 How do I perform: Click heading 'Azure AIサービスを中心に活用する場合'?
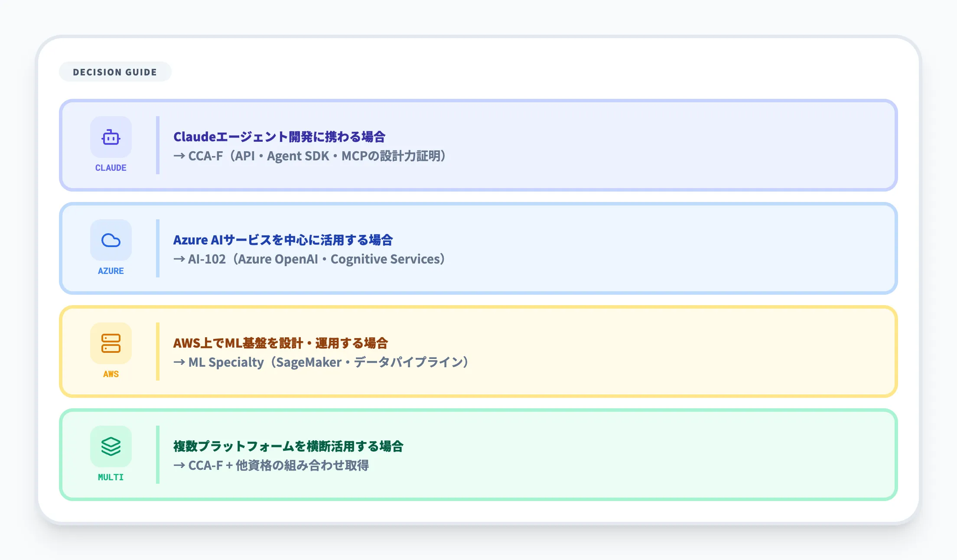click(283, 240)
